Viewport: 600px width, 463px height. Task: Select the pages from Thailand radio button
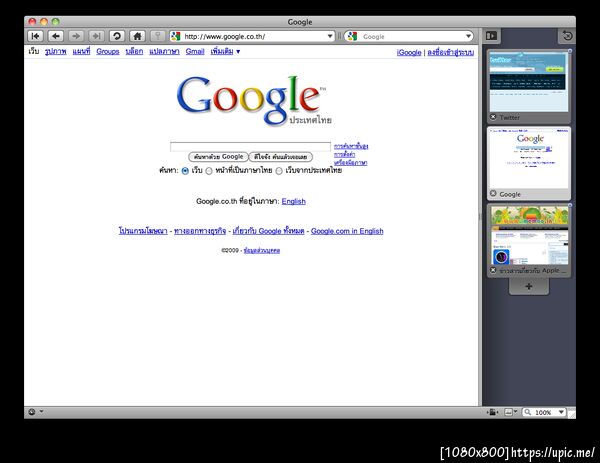pyautogui.click(x=279, y=171)
